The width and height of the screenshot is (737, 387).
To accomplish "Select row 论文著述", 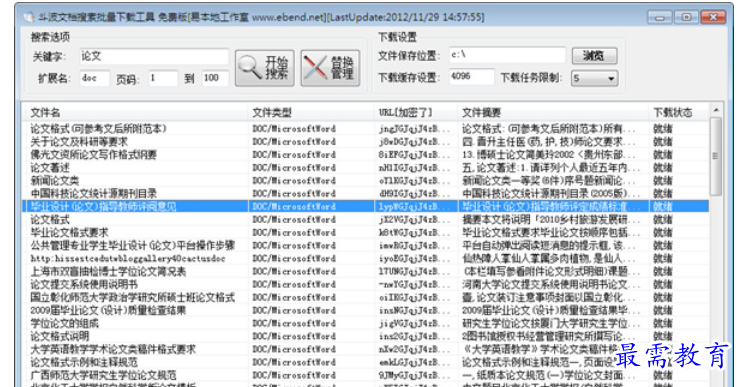I will pyautogui.click(x=366, y=167).
